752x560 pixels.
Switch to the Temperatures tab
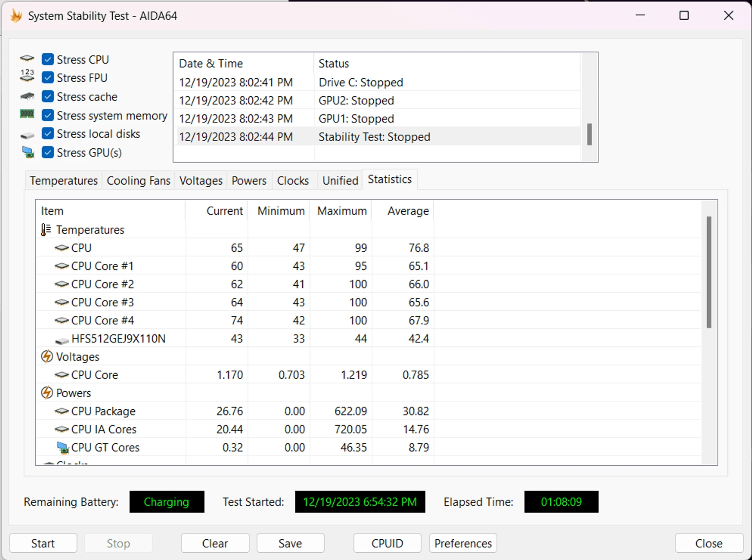[x=63, y=180]
